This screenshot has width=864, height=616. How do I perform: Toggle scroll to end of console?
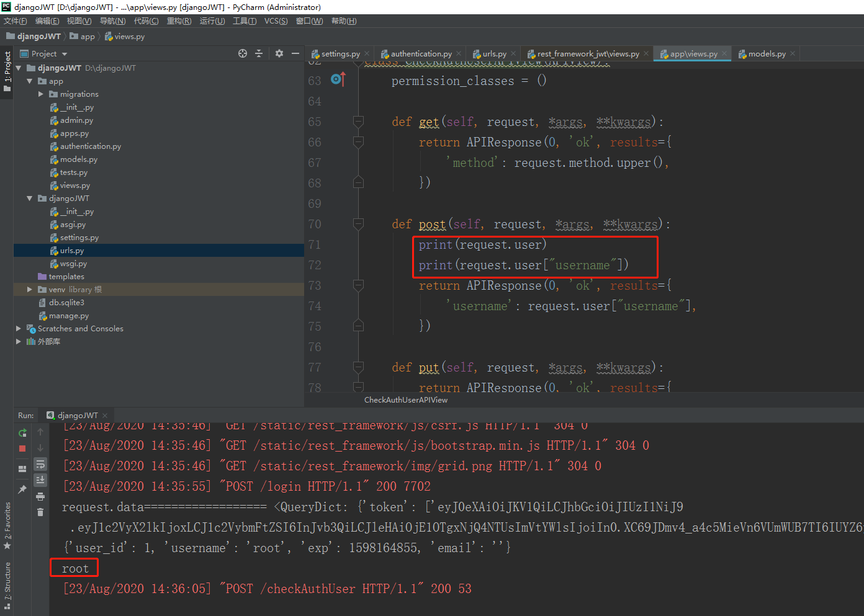click(40, 480)
